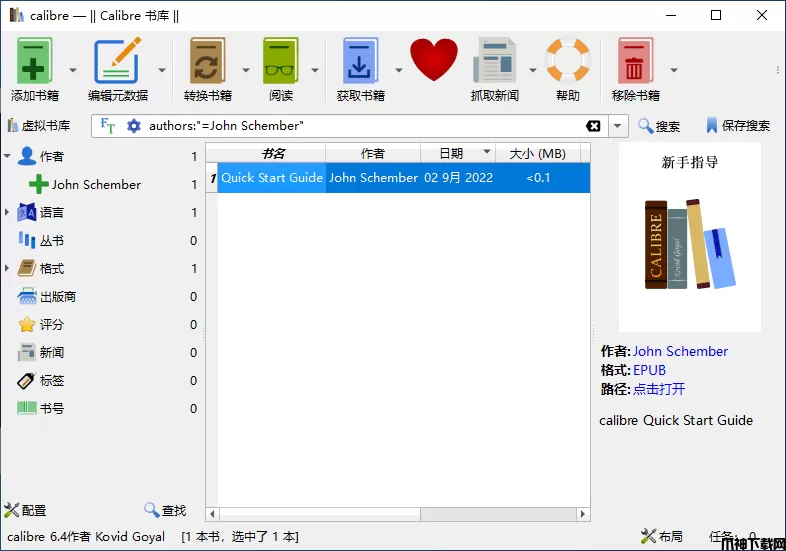Click the 格式 (Formats) book icon
Viewport: 786px width, 551px height.
tap(27, 268)
